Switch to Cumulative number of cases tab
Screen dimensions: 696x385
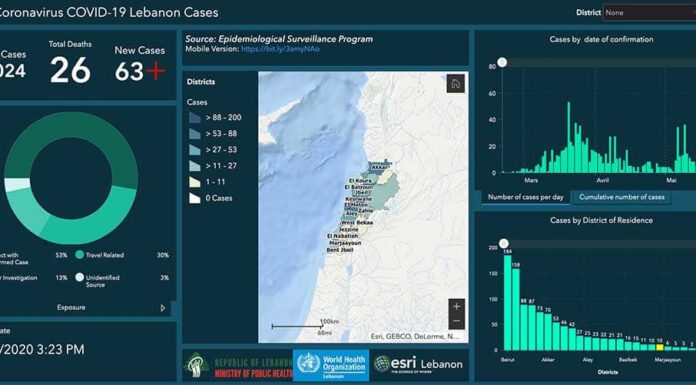tap(621, 197)
